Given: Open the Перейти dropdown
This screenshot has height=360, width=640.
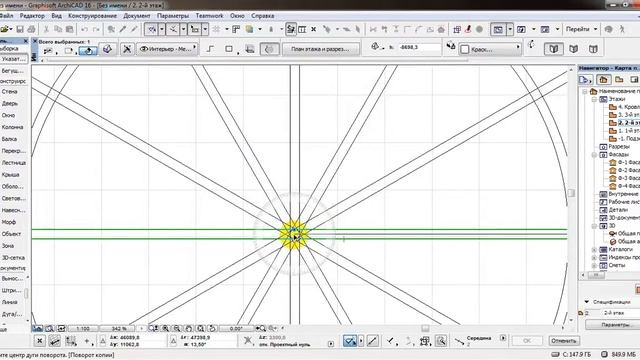Looking at the screenshot, I should pos(582,29).
